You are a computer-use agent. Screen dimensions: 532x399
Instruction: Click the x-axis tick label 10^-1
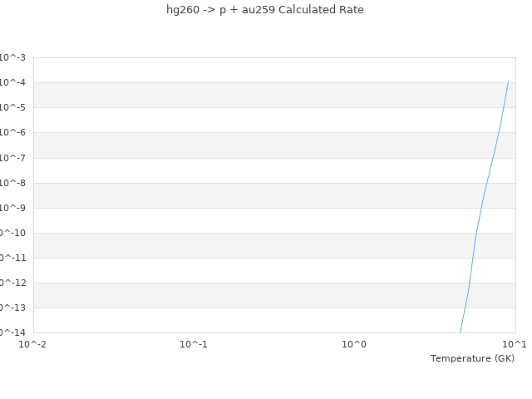pyautogui.click(x=194, y=344)
